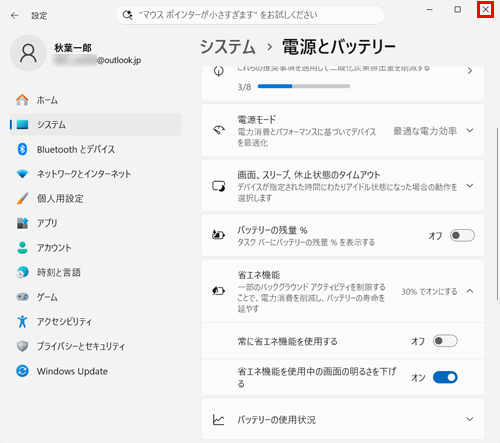This screenshot has width=500, height=443.
Task: Click the 秋葉一郎 account name
Action: [73, 48]
